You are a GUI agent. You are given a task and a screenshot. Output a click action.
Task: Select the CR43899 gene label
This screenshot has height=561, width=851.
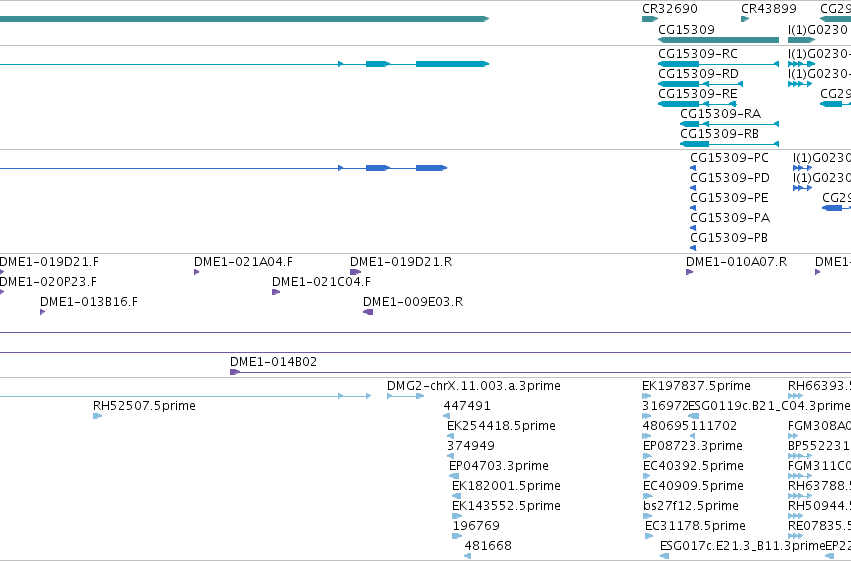769,9
